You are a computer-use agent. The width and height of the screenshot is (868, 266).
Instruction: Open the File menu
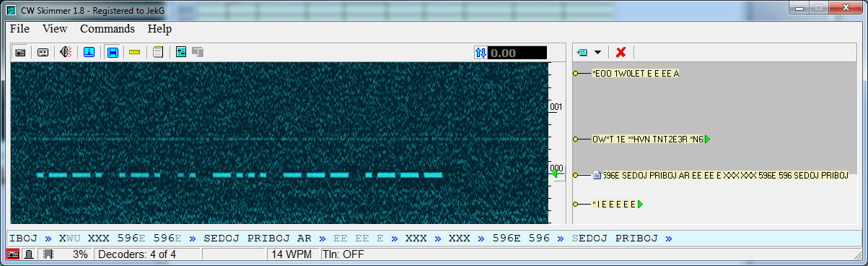coord(20,29)
